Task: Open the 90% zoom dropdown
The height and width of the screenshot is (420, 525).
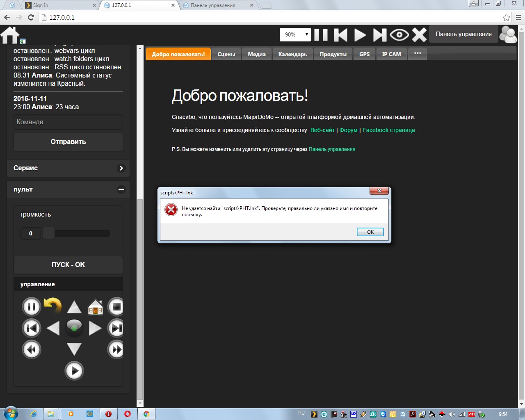Action: pos(295,35)
